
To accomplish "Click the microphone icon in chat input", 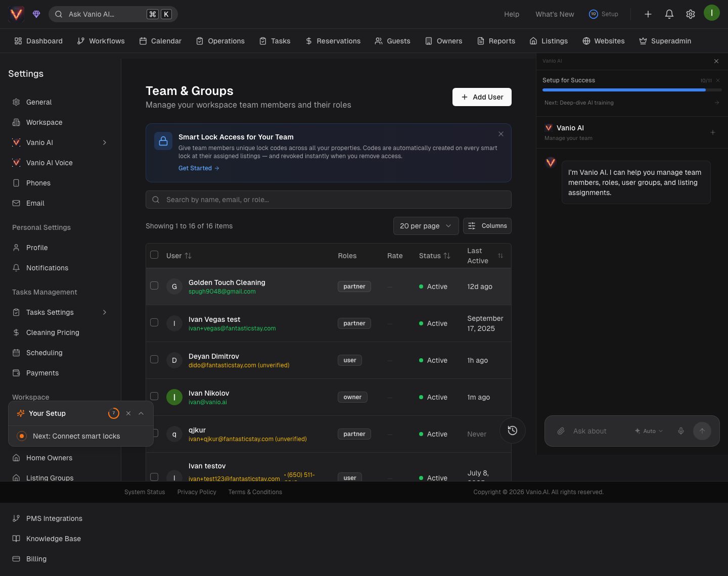I will (x=681, y=431).
